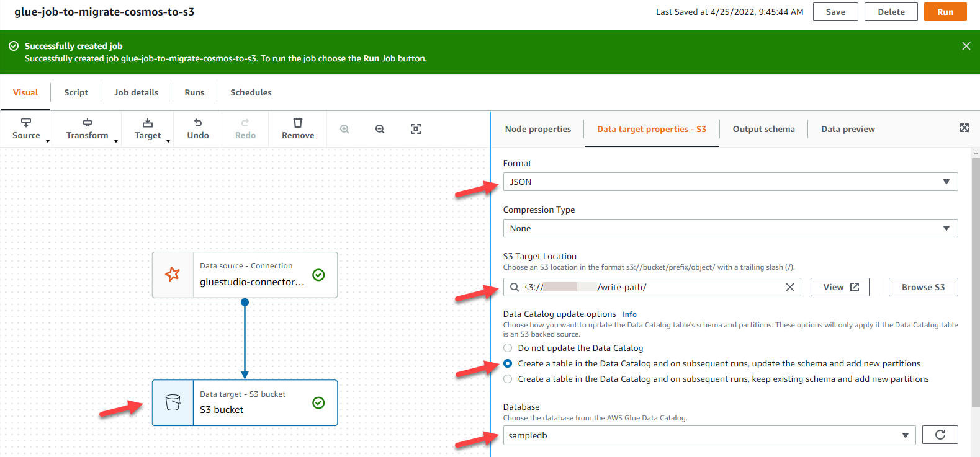The image size is (980, 457).
Task: Expand the Transform menu arrow
Action: tap(116, 141)
